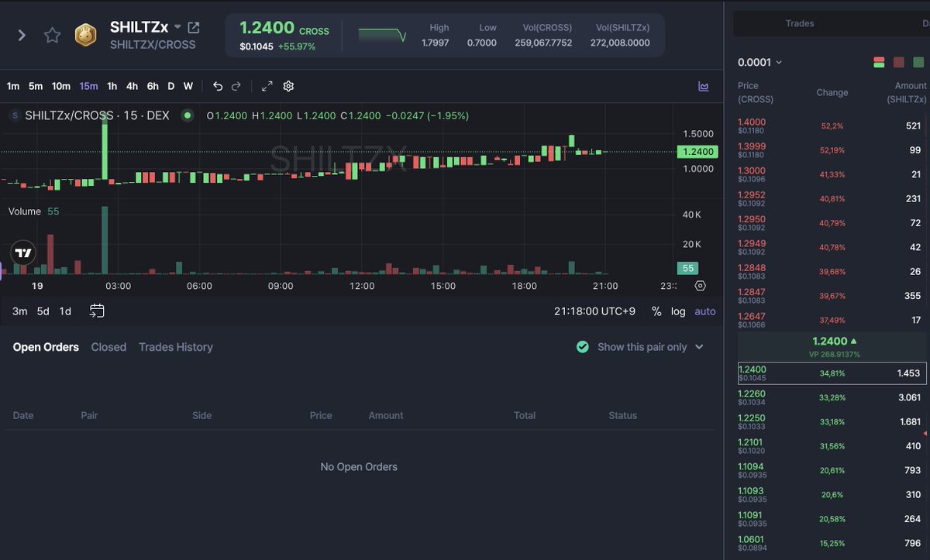The width and height of the screenshot is (930, 560).
Task: Toggle the Show this pair only filter
Action: (583, 346)
